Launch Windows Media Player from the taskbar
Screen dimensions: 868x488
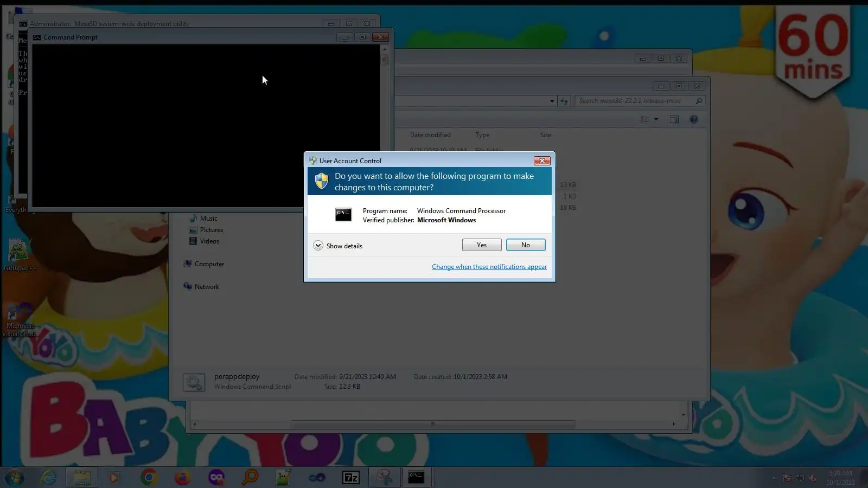114,478
